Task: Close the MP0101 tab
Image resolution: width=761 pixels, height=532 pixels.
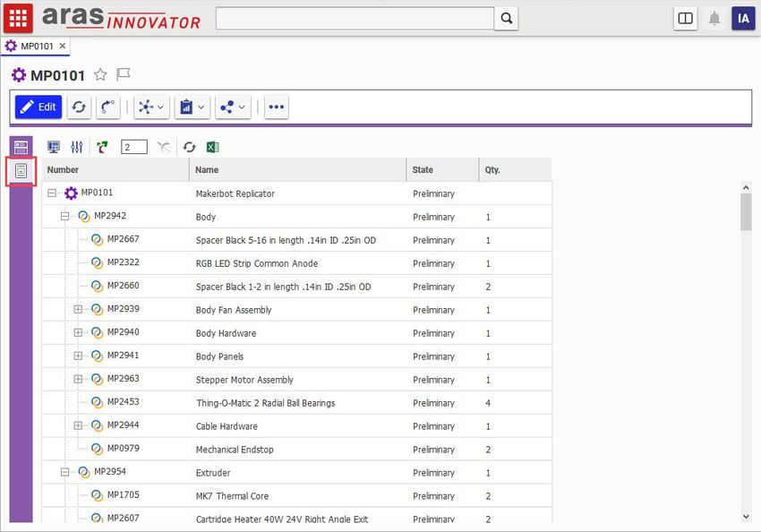Action: [63, 46]
